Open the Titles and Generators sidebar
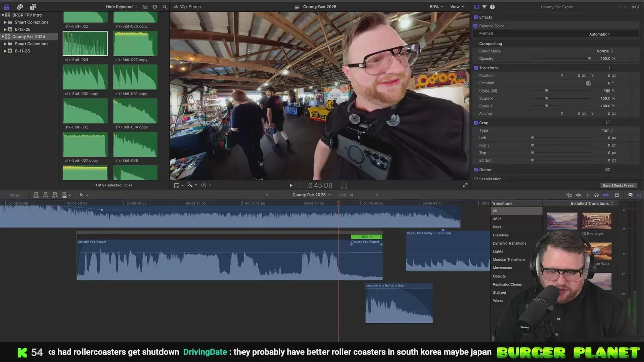Screen dimensions: 644x362 [x=33, y=7]
